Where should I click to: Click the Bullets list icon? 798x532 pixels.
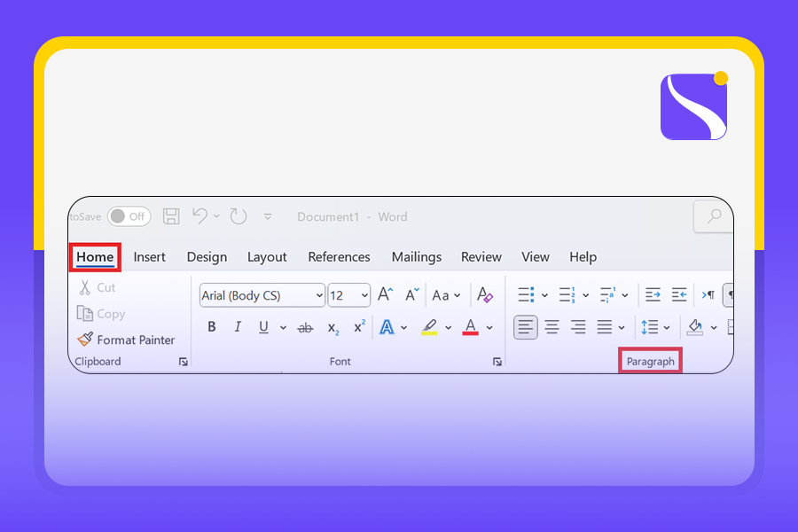(x=526, y=294)
